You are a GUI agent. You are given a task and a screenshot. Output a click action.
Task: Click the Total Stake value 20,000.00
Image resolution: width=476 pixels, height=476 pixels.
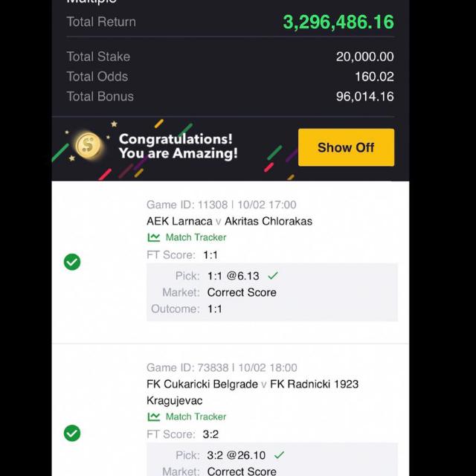pyautogui.click(x=365, y=57)
